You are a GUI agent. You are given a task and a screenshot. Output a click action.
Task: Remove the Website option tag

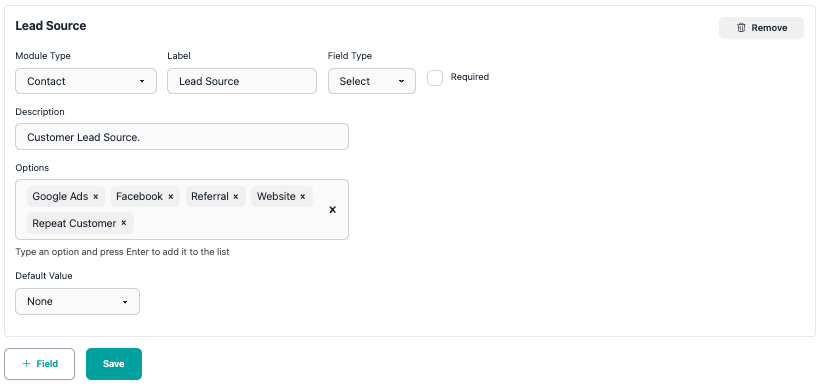(x=302, y=197)
